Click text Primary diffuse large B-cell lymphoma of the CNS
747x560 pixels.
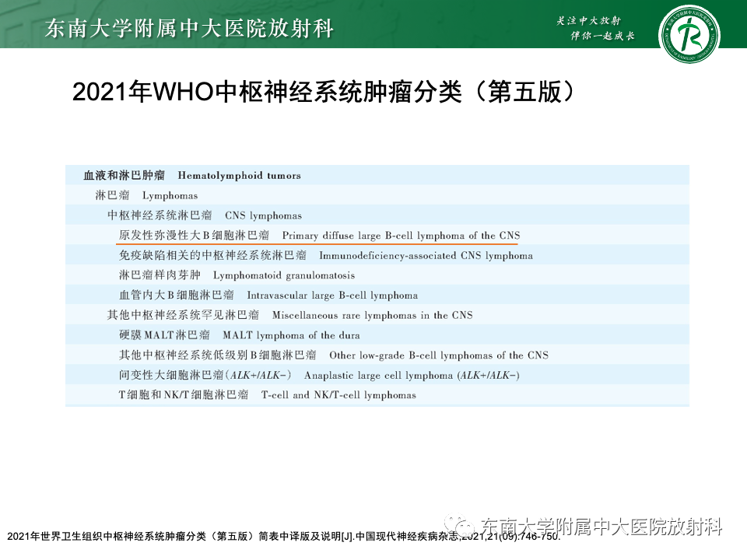pos(402,235)
